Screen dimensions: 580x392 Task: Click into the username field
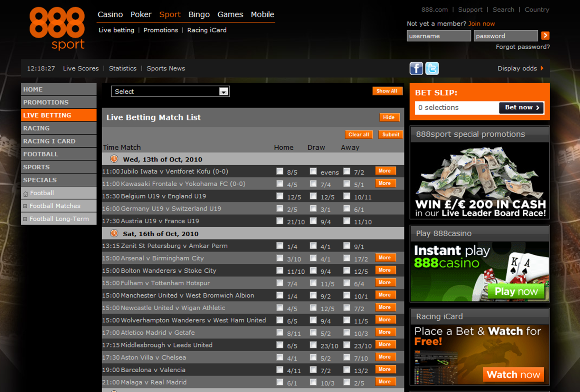[x=438, y=36]
